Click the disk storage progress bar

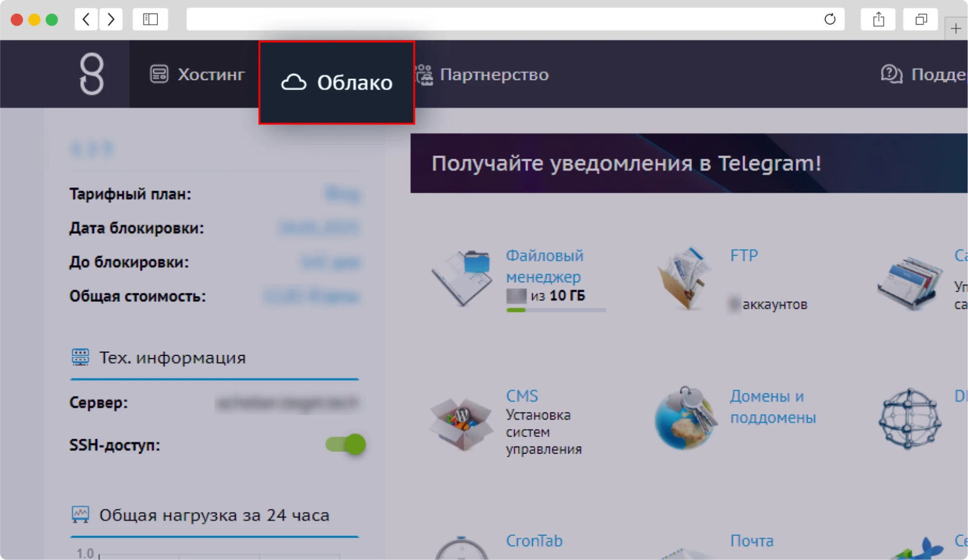[x=555, y=309]
